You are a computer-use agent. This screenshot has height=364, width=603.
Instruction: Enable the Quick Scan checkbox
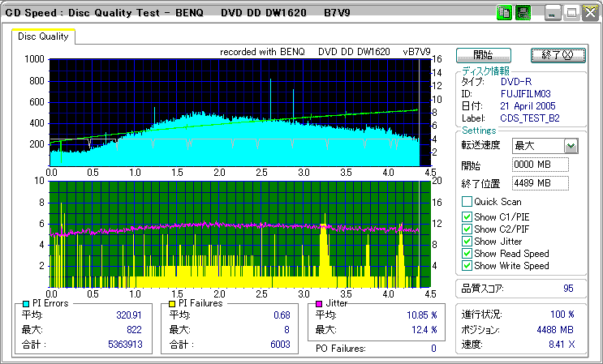coord(467,202)
